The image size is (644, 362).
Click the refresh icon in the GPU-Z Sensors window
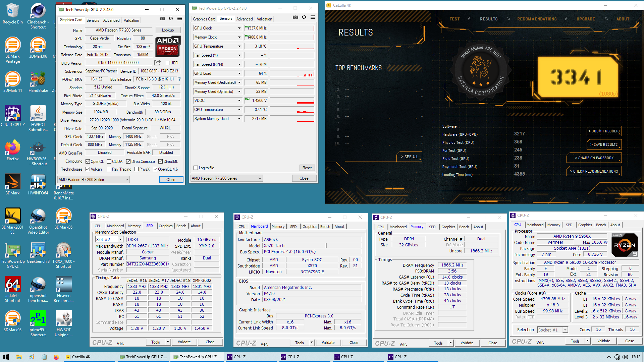304,17
